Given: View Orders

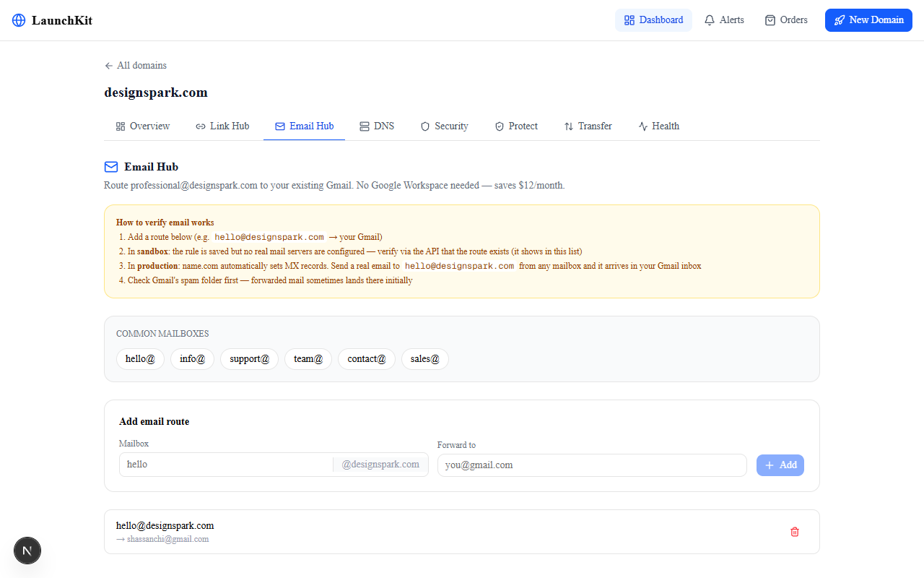Looking at the screenshot, I should 786,20.
